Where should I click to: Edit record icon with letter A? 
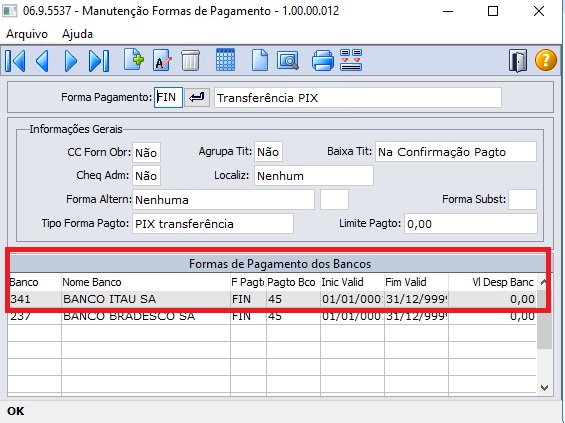[x=162, y=60]
